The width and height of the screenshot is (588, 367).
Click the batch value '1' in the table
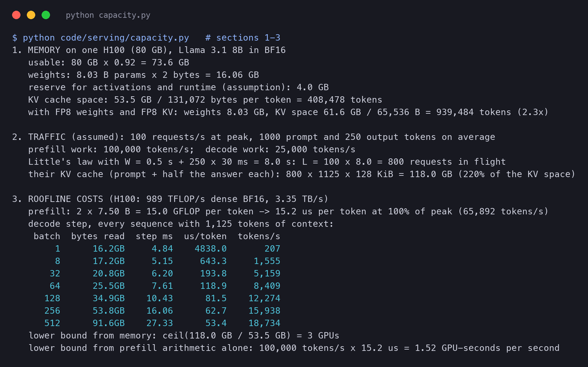click(57, 248)
